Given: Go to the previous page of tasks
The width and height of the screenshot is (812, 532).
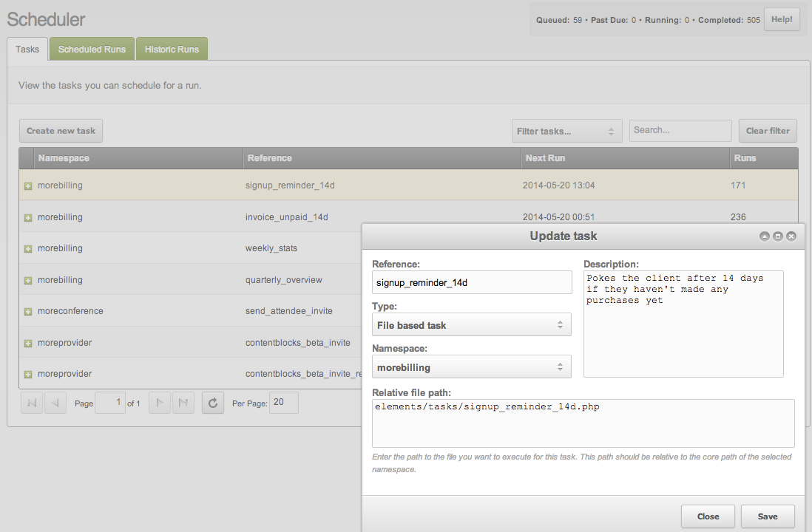Looking at the screenshot, I should pos(55,403).
